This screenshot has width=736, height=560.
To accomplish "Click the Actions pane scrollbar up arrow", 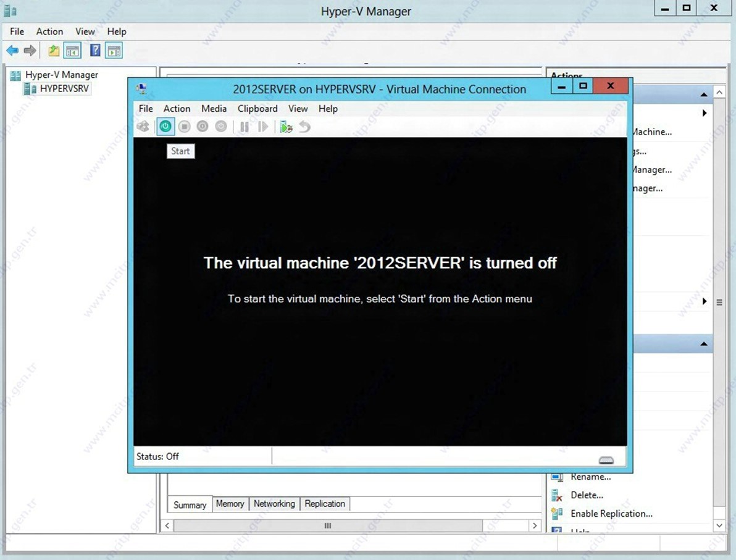I will [719, 92].
